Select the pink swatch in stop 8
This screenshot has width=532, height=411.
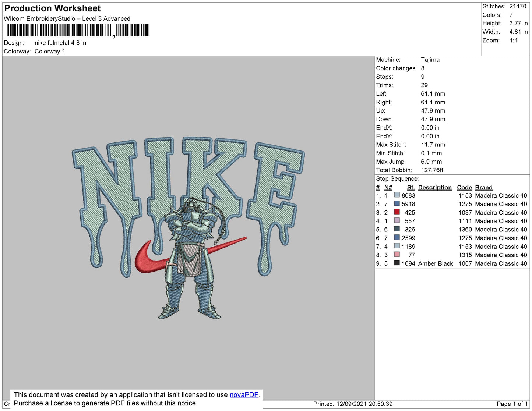pos(397,254)
